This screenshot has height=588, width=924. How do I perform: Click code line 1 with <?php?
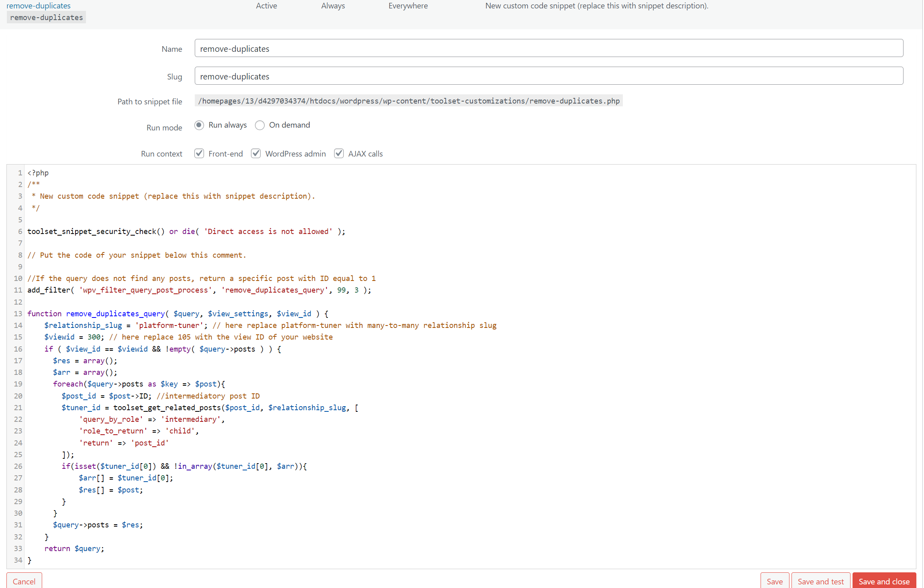(x=38, y=173)
